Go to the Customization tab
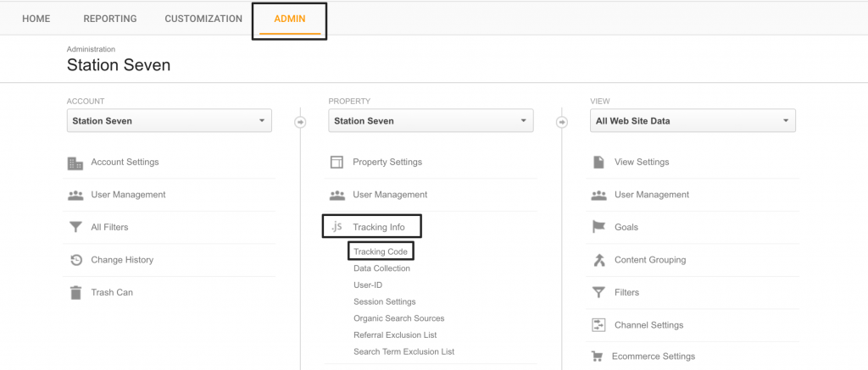This screenshot has width=868, height=370. click(203, 19)
